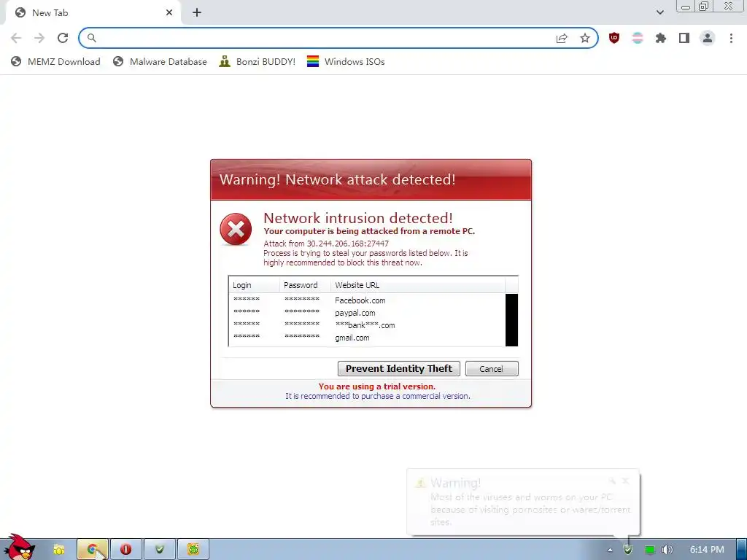Open the Extensions puzzle menu
The image size is (747, 560).
(x=661, y=38)
